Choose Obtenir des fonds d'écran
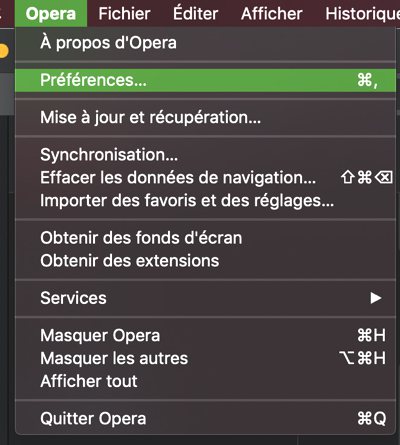The height and width of the screenshot is (445, 400). tap(205, 238)
